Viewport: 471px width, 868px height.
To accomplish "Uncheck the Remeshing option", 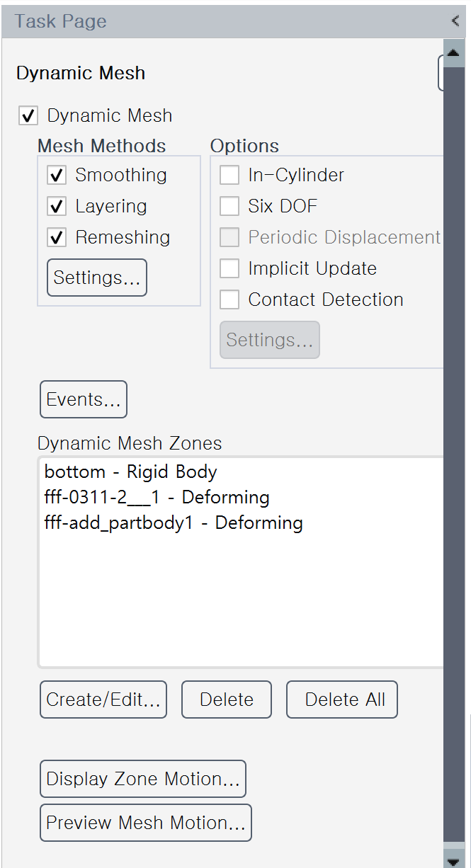I will coord(57,238).
